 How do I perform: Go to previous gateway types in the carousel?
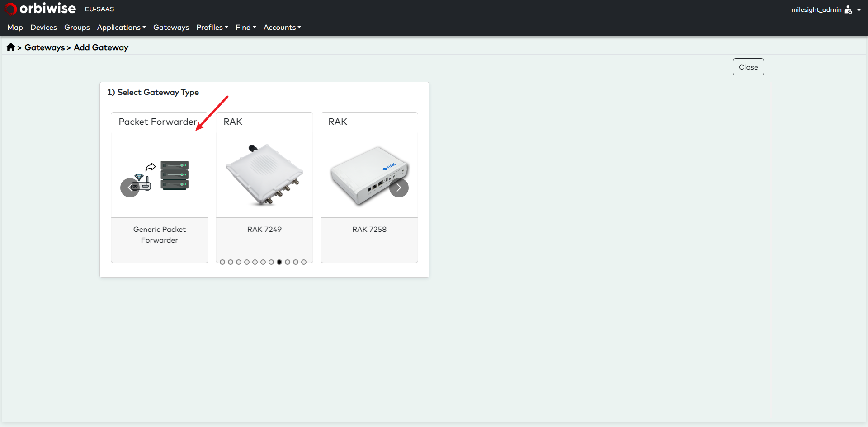pyautogui.click(x=130, y=188)
